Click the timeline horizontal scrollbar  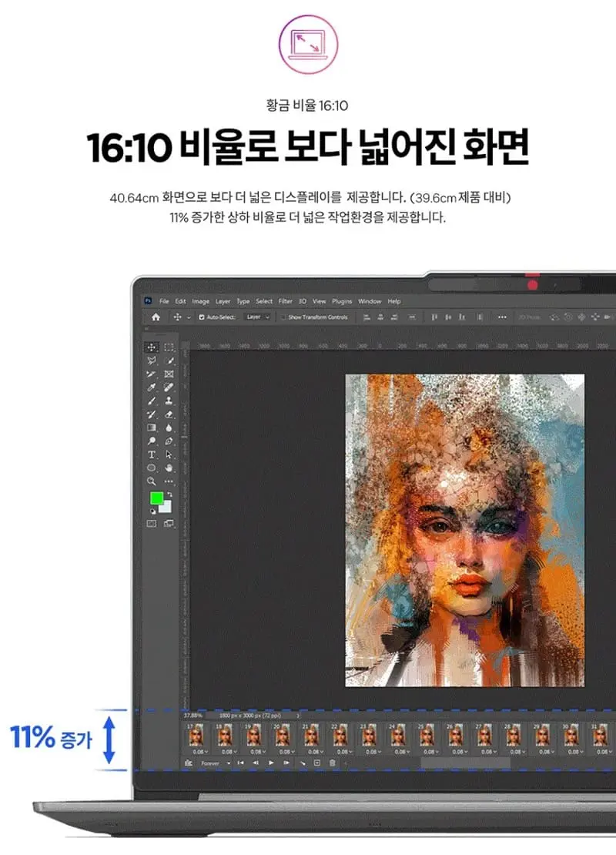[466, 763]
